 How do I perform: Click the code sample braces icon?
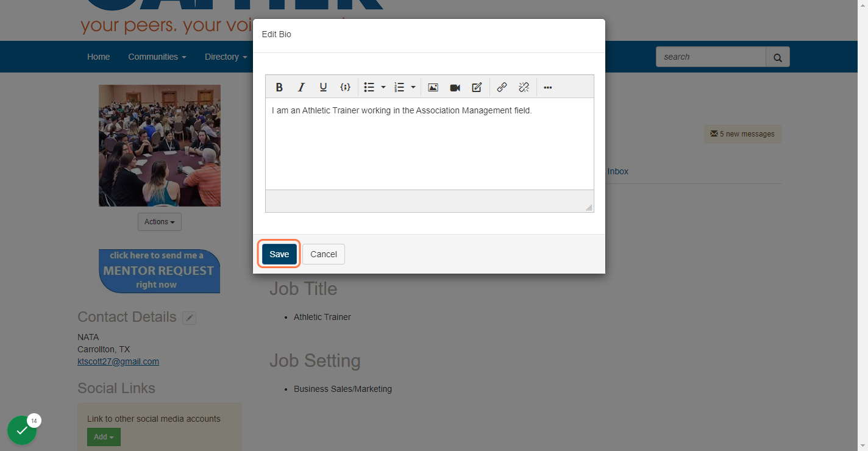tap(345, 87)
